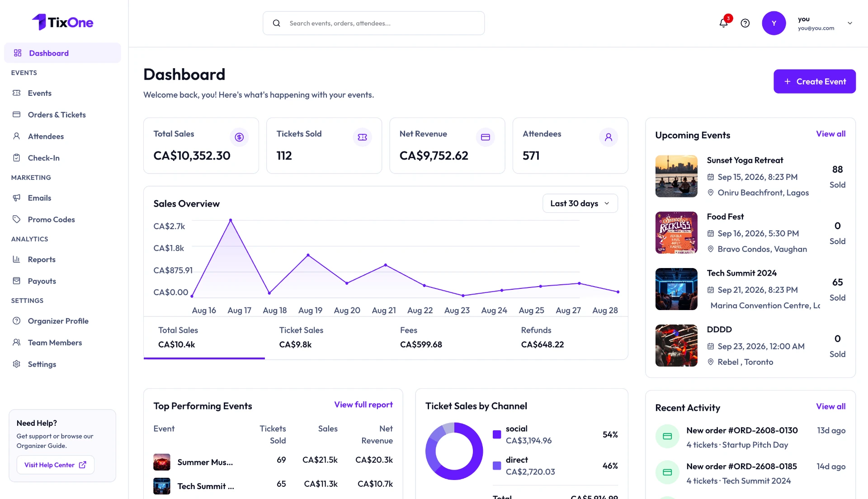Open the notifications bell

(723, 23)
